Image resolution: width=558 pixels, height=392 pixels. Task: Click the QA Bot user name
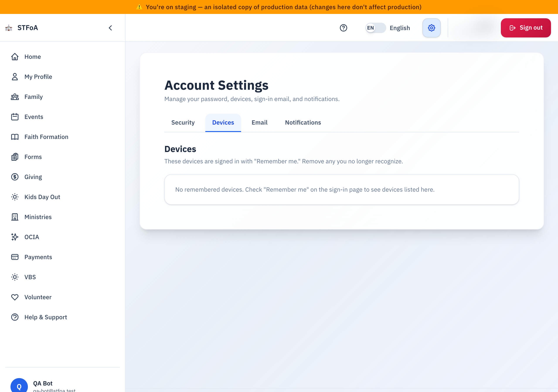43,384
